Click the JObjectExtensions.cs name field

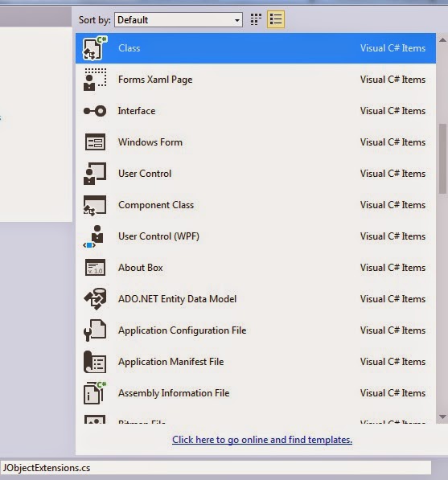pos(216,468)
